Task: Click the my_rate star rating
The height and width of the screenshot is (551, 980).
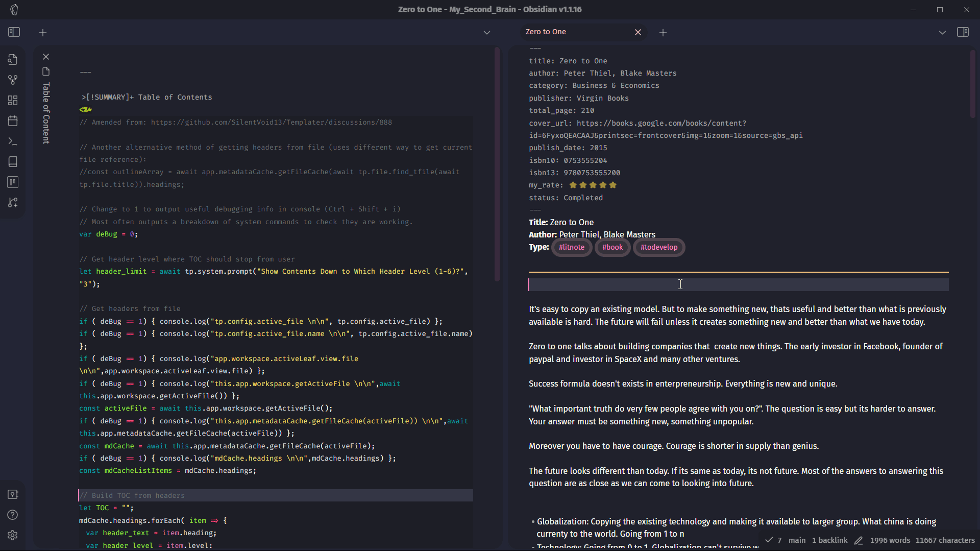Action: 593,185
